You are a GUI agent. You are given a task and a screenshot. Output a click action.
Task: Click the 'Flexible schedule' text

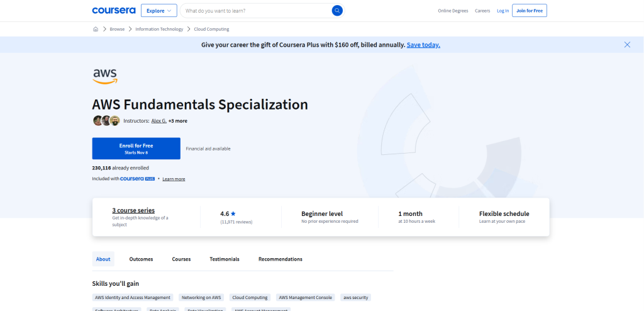(x=504, y=214)
